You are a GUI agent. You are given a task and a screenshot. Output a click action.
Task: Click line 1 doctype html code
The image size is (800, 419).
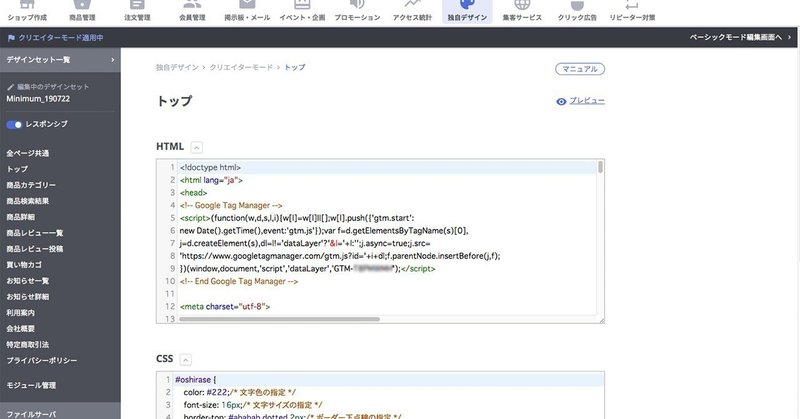coord(210,167)
